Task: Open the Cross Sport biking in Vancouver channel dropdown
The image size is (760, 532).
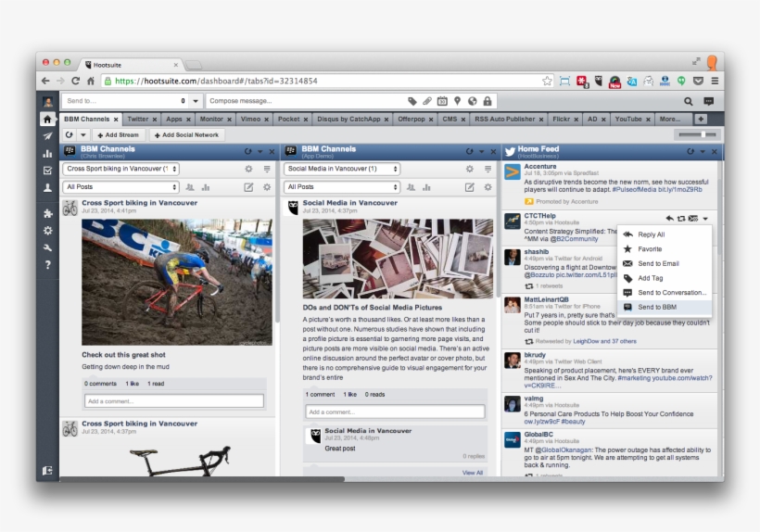Action: click(x=120, y=169)
